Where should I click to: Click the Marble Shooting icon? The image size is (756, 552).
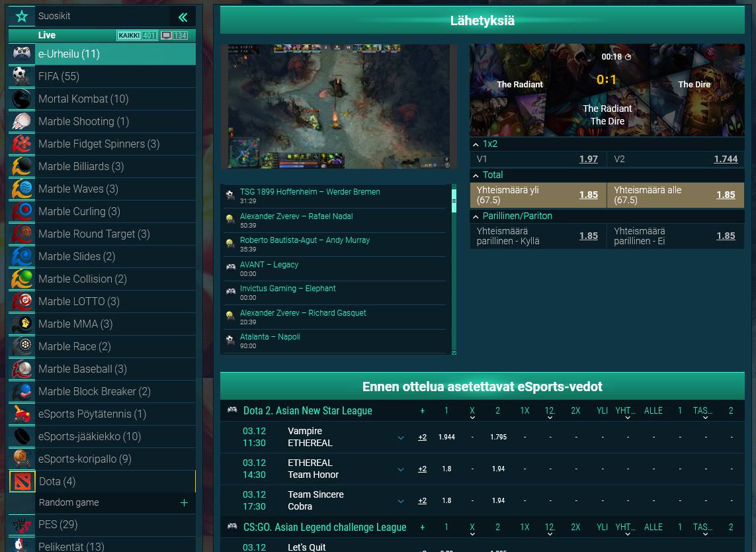click(22, 121)
